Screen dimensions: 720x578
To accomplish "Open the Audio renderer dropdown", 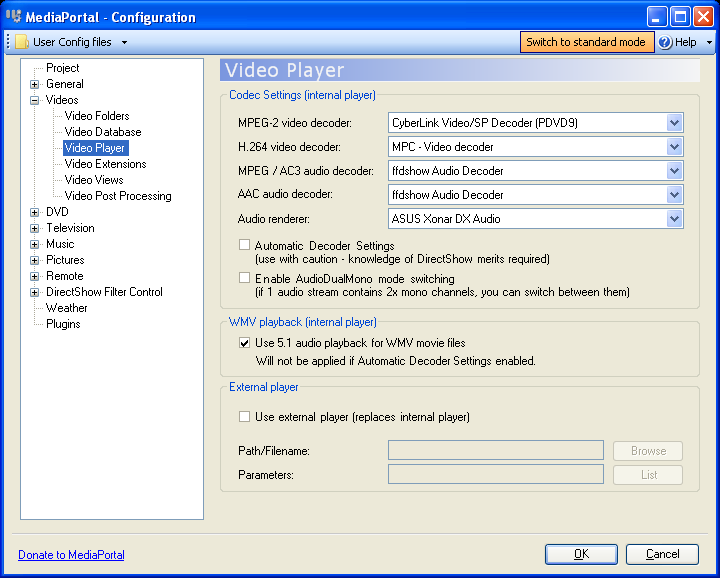I will click(x=674, y=219).
